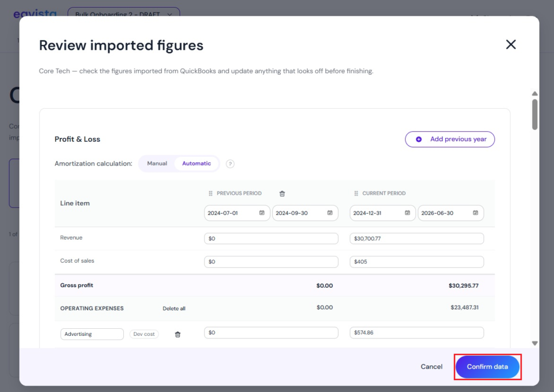
Task: Open calendar for 2024-12-31 date
Action: coord(407,213)
